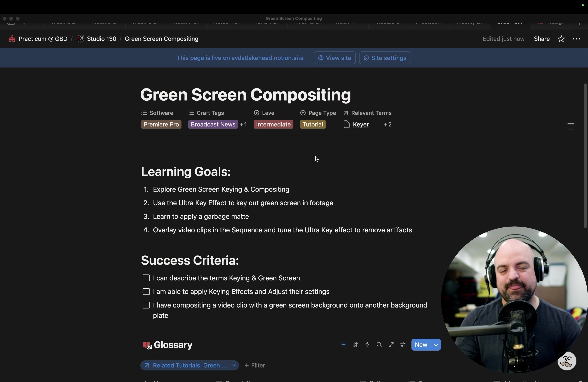
Task: Open Glossary view settings via the sliders icon
Action: coord(403,345)
